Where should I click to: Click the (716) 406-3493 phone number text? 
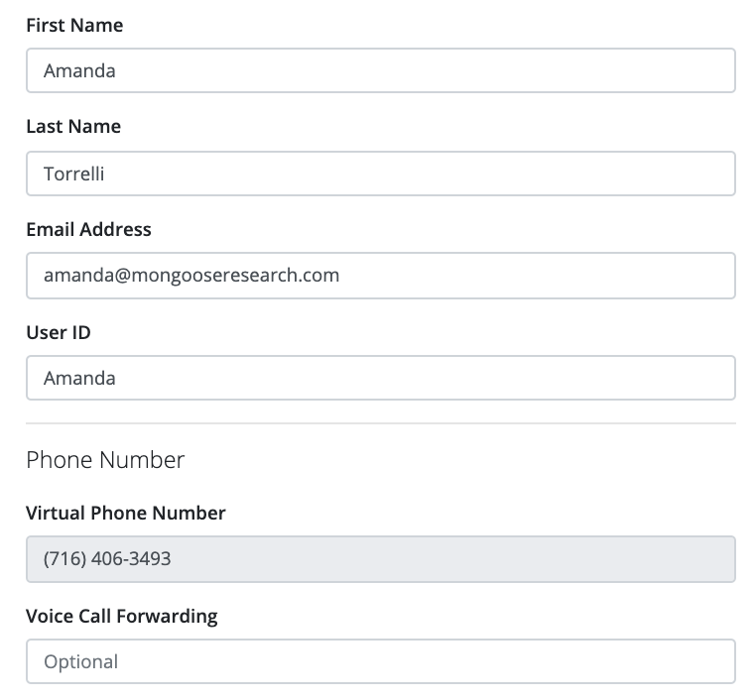point(107,559)
